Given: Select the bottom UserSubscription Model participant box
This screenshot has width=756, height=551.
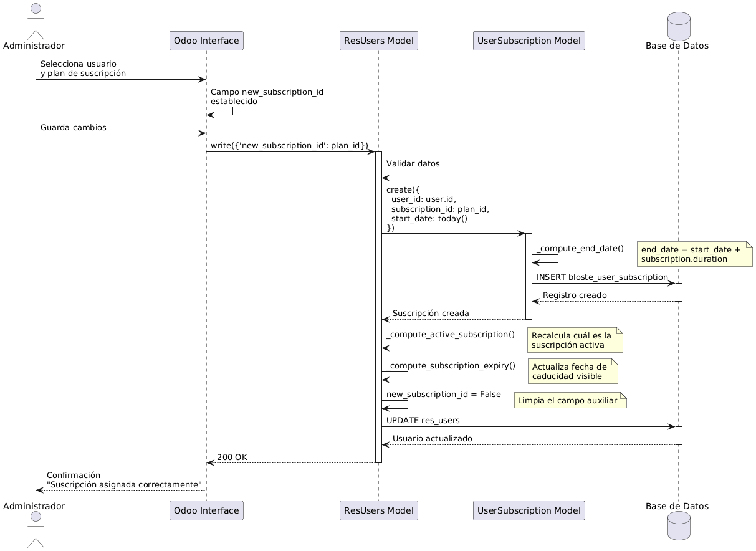Looking at the screenshot, I should pos(529,510).
